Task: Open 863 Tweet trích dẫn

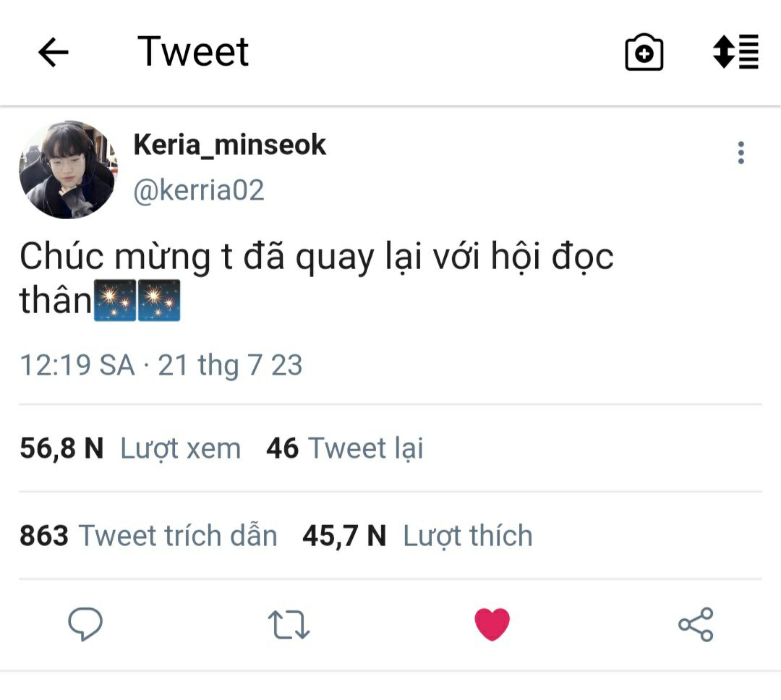Action: pos(148,536)
